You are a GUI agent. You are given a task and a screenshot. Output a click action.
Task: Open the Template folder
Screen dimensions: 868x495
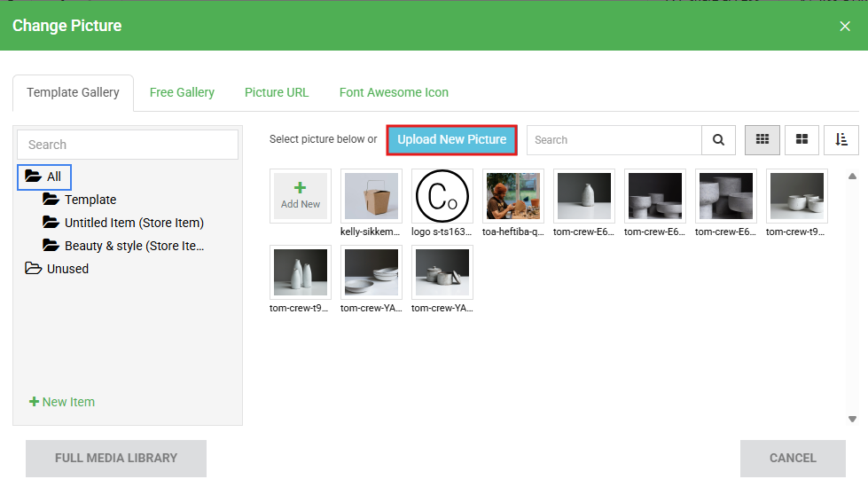click(x=90, y=200)
